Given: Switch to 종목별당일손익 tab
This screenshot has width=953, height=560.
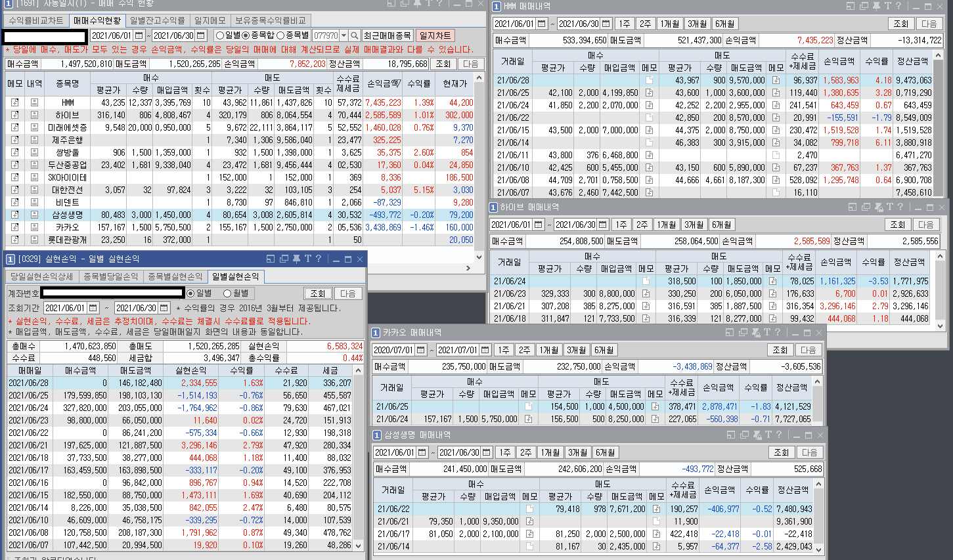Looking at the screenshot, I should (x=110, y=276).
